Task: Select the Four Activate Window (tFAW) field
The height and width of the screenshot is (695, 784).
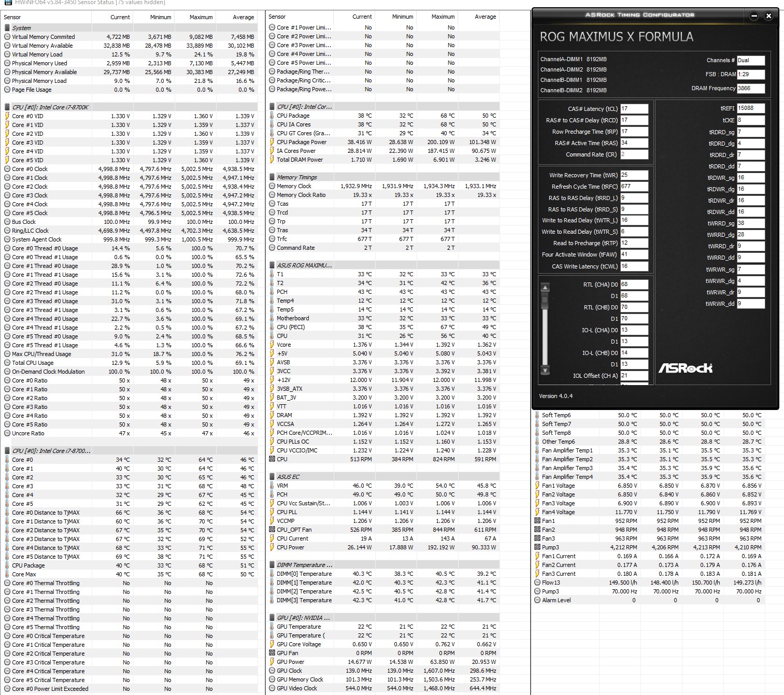Action: click(634, 254)
